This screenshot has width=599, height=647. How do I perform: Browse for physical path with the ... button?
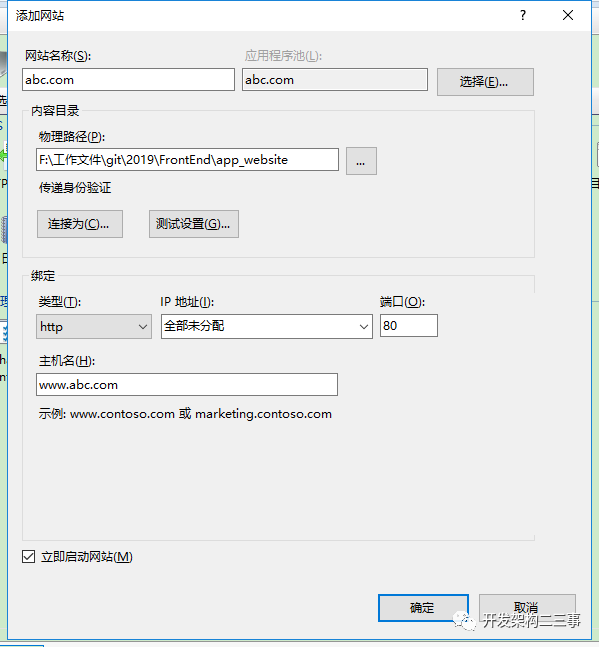click(x=361, y=161)
